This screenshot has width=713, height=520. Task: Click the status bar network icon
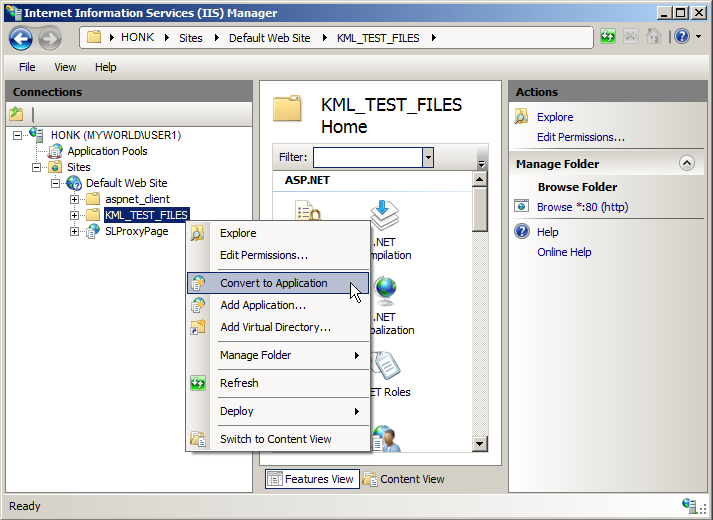pos(688,505)
